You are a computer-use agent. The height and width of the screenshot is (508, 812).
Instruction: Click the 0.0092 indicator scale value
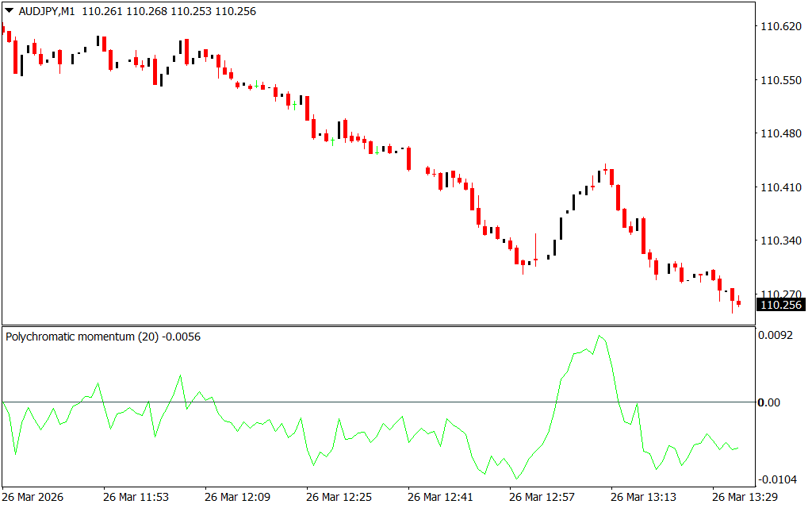coord(776,336)
